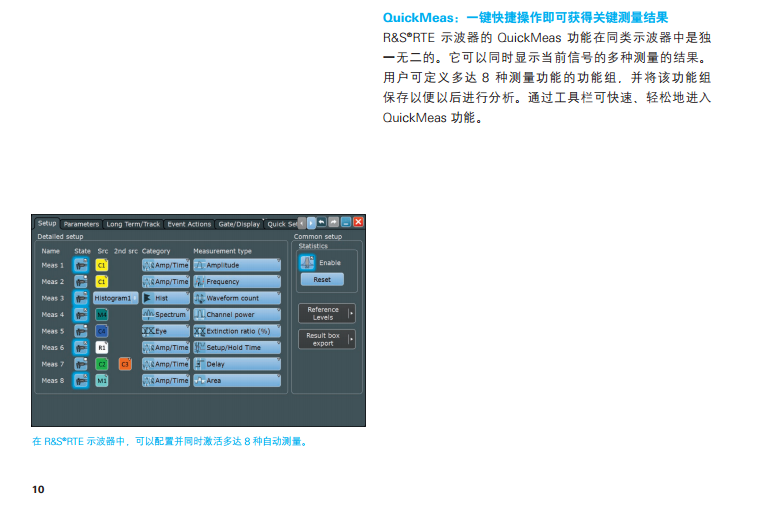Screen dimensions: 783x511
Task: Click the Reset statistics button
Action: pos(322,280)
